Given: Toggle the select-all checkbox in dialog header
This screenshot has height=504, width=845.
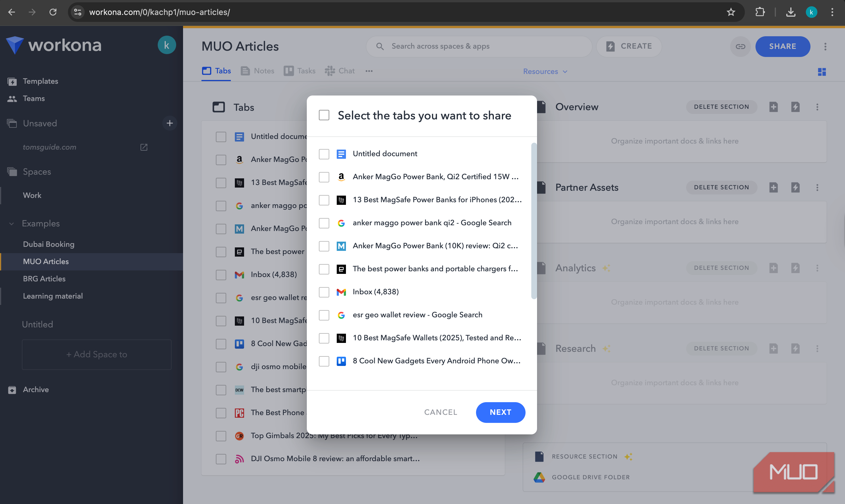Looking at the screenshot, I should [324, 115].
